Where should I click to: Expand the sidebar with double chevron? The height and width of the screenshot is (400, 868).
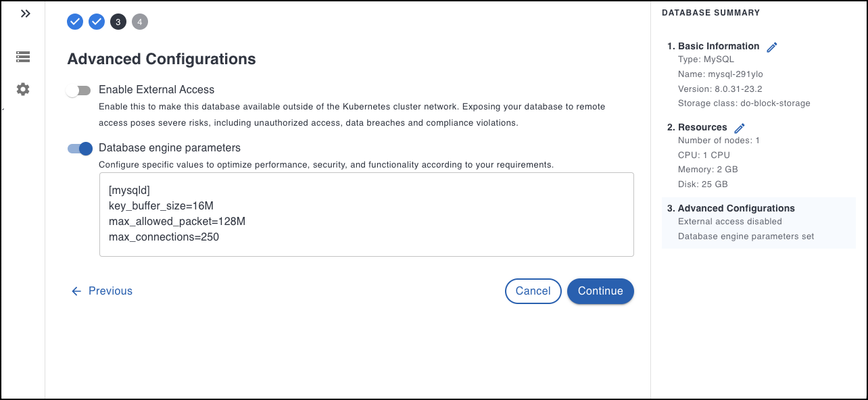point(26,14)
